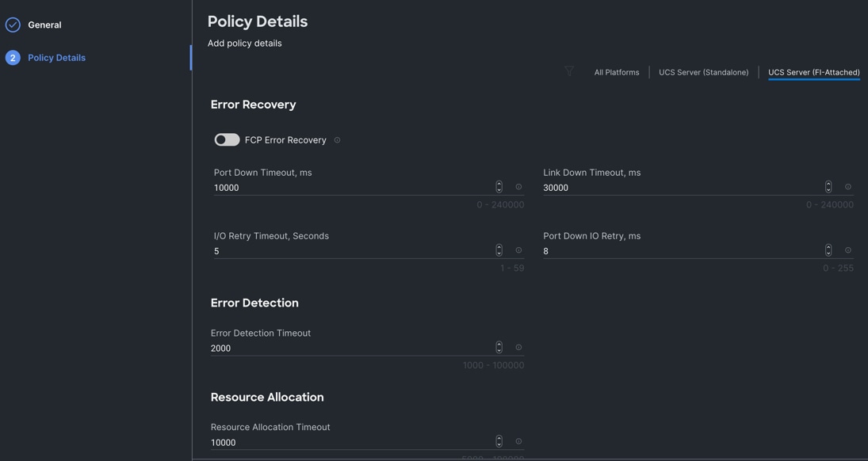
Task: Click info icon next to FCP Error Recovery
Action: pos(337,140)
